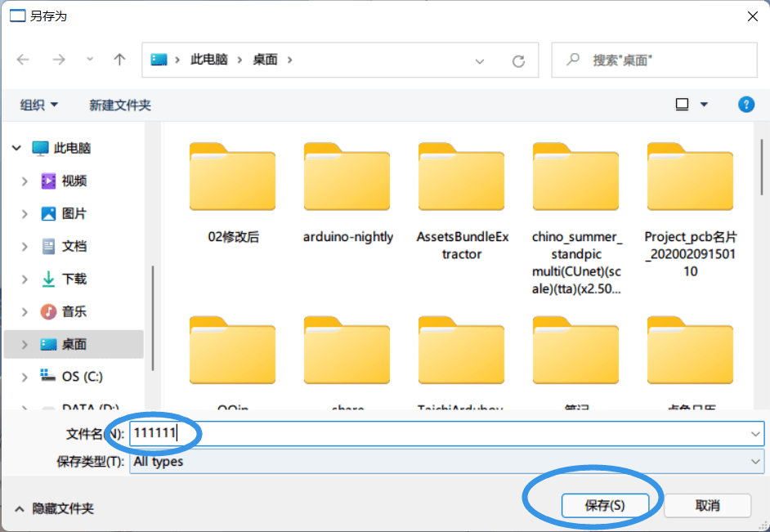
Task: Expand the 下载 tree node
Action: pyautogui.click(x=25, y=279)
